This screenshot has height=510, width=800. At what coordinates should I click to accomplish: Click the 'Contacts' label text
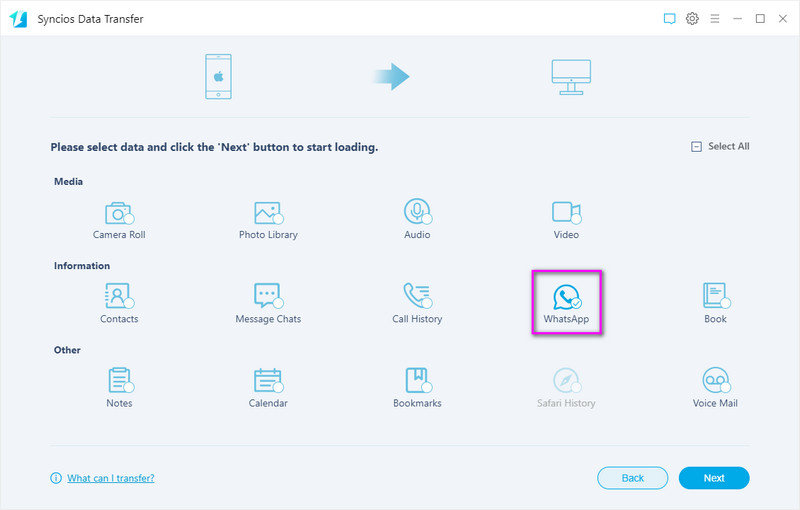coord(119,319)
